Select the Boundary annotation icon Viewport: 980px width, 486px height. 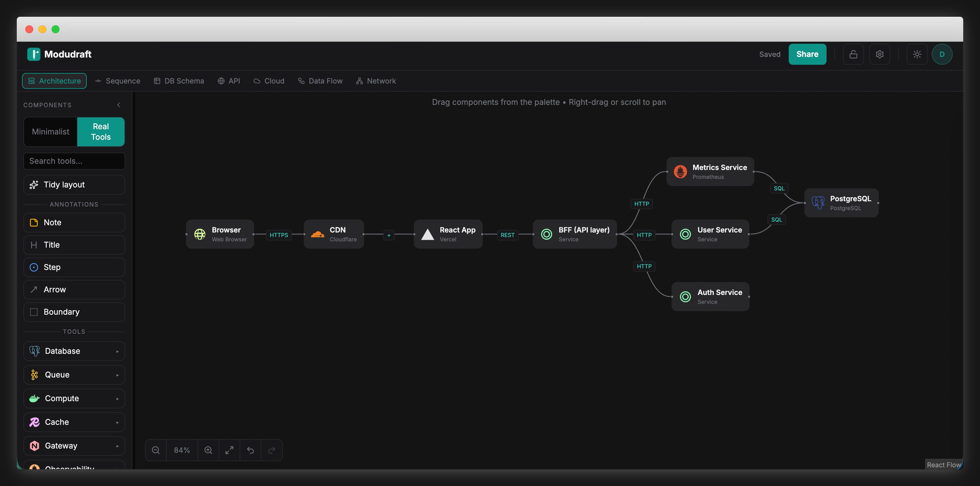[34, 312]
